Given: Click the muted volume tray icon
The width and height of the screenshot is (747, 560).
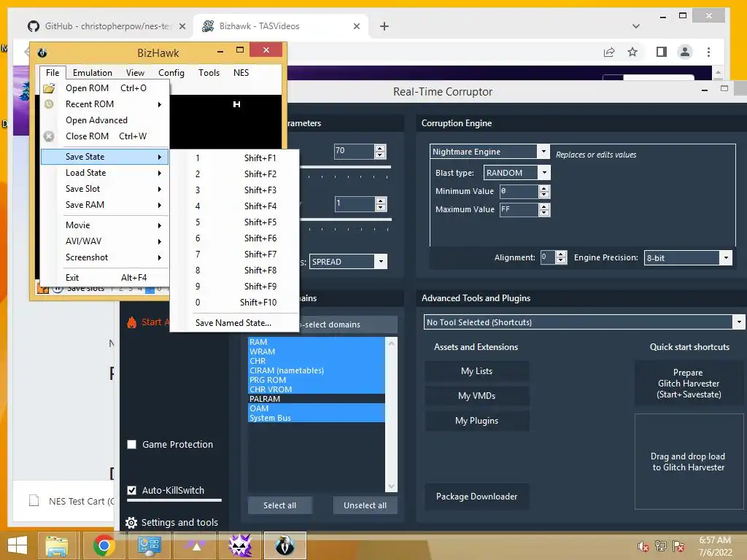Looking at the screenshot, I should coord(643,546).
